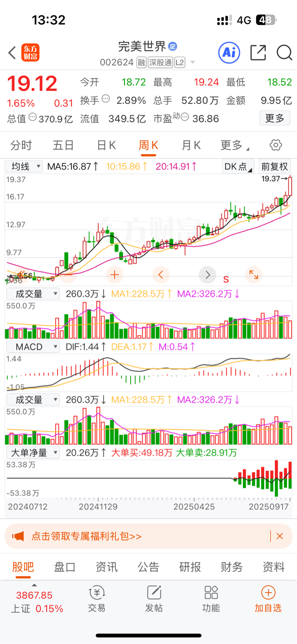Tap the 加自选 add watchlist button
This screenshot has width=297, height=644.
pyautogui.click(x=268, y=599)
